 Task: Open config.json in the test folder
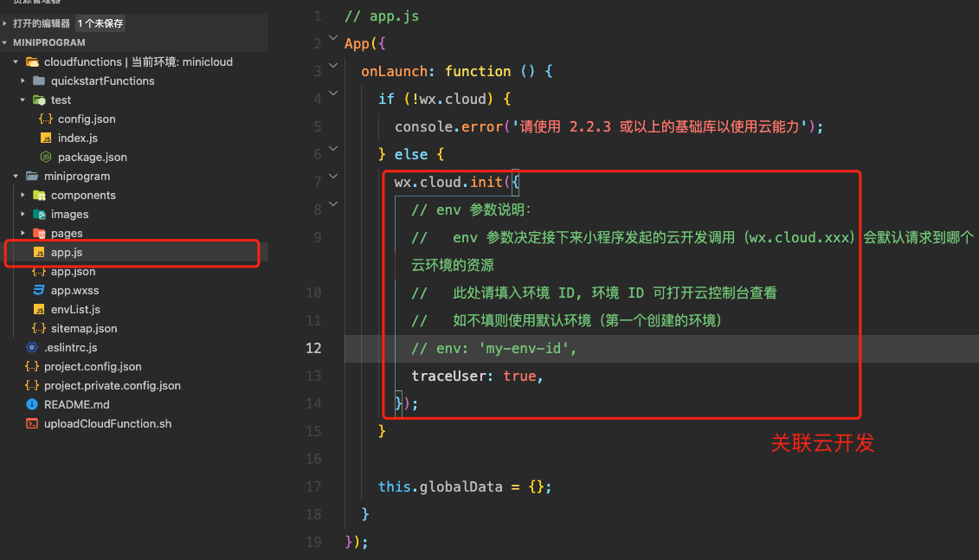pos(87,119)
